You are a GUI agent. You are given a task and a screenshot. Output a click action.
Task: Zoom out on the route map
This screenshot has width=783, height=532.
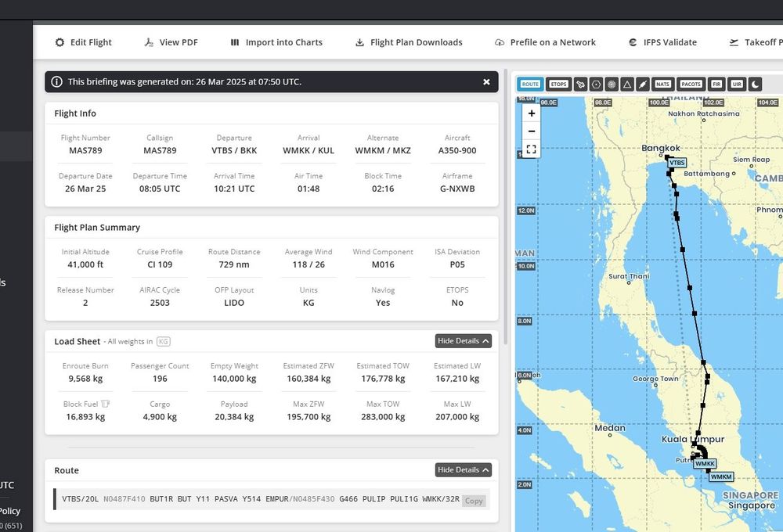532,131
